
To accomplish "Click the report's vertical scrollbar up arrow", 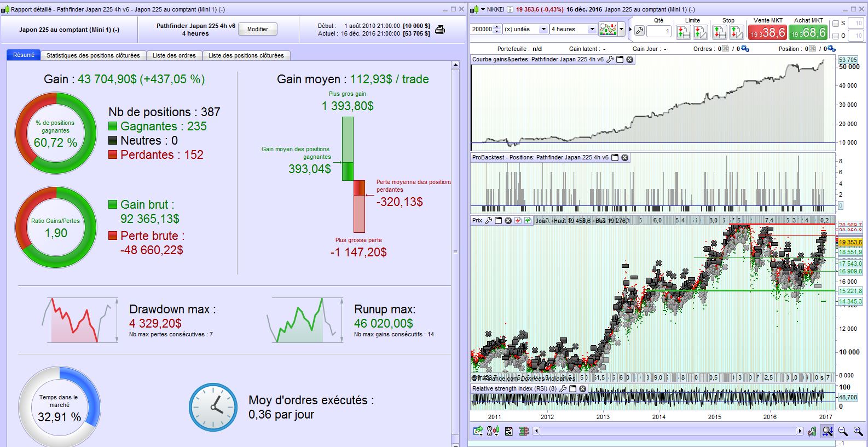I will pyautogui.click(x=455, y=65).
